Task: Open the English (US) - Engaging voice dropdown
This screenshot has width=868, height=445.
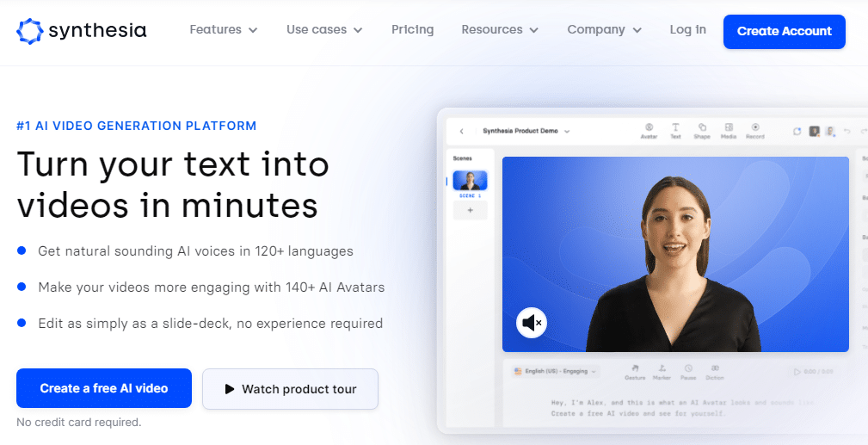Action: (x=557, y=371)
